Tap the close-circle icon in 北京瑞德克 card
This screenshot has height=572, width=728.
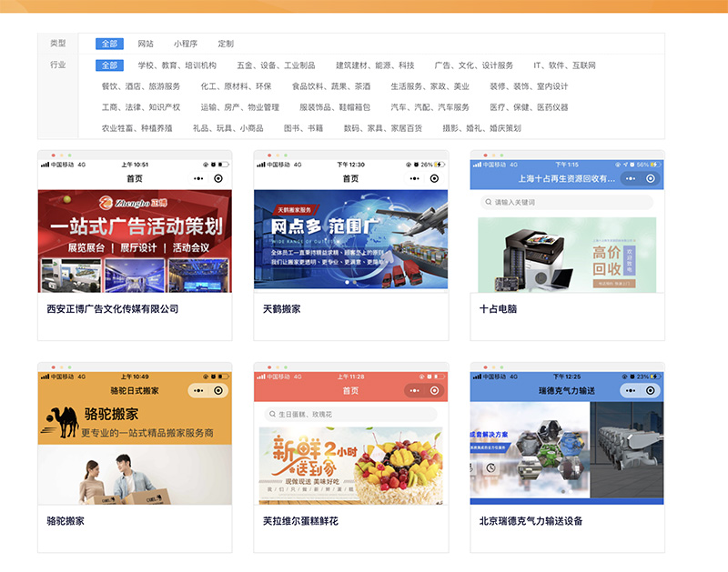[651, 391]
